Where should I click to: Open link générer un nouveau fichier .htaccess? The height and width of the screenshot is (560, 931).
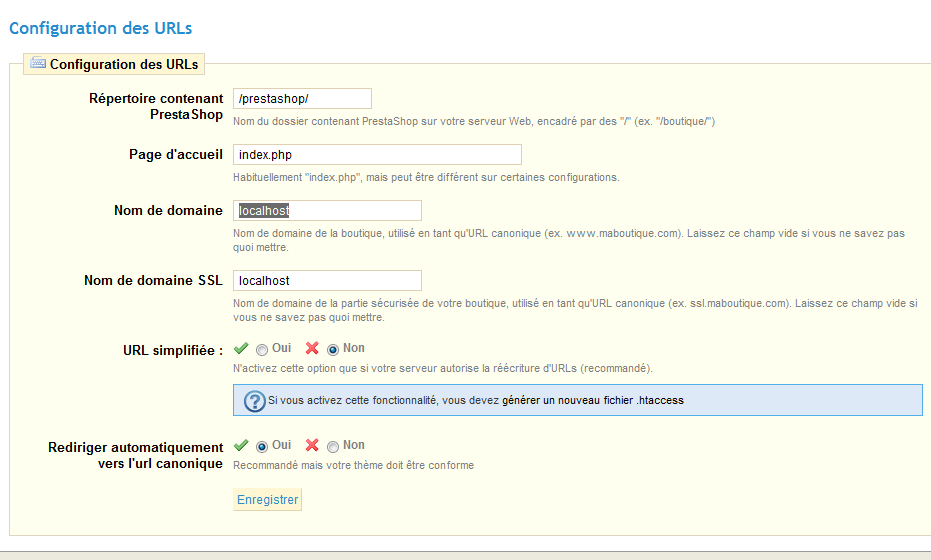pos(593,400)
